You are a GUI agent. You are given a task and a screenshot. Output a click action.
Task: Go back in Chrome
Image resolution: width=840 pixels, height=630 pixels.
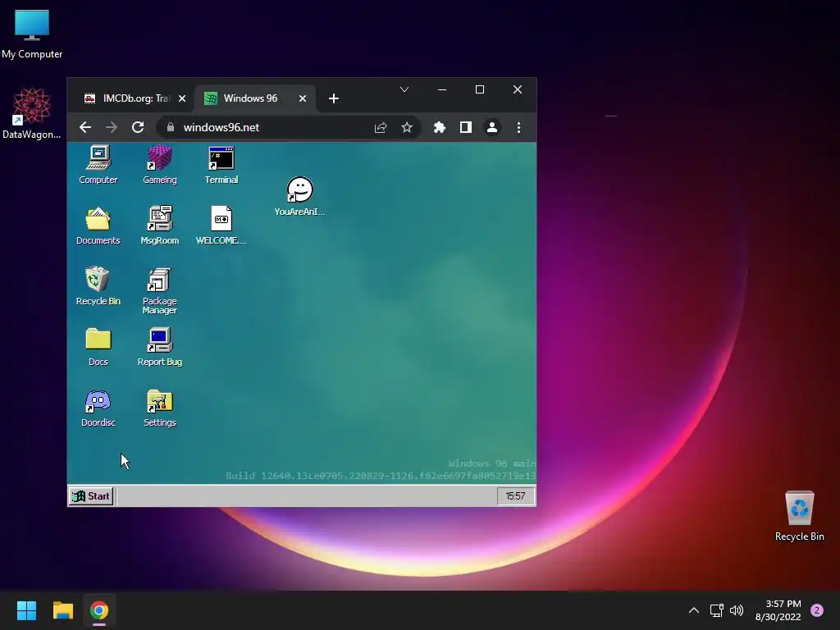click(x=85, y=127)
